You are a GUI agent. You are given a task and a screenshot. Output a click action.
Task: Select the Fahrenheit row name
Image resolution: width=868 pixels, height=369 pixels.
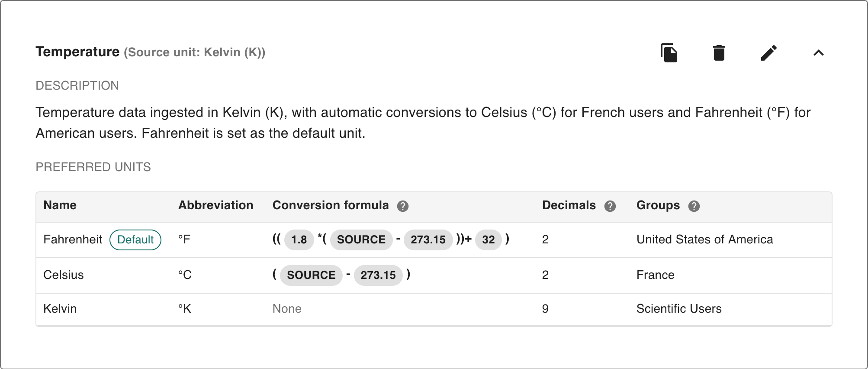click(73, 240)
